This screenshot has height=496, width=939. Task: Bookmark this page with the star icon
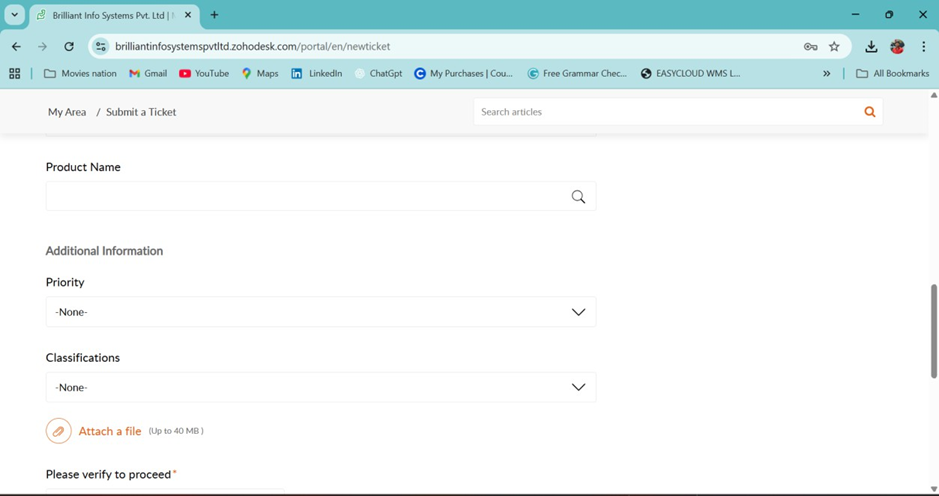(x=834, y=46)
